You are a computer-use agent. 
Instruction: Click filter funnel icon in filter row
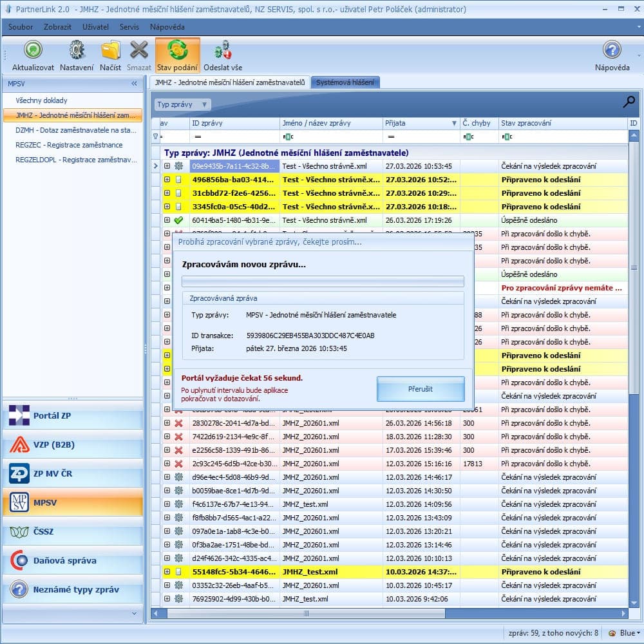(155, 137)
